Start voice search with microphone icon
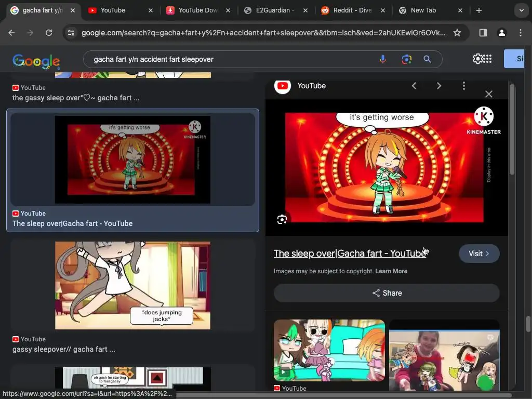This screenshot has height=399, width=532. pyautogui.click(x=383, y=59)
